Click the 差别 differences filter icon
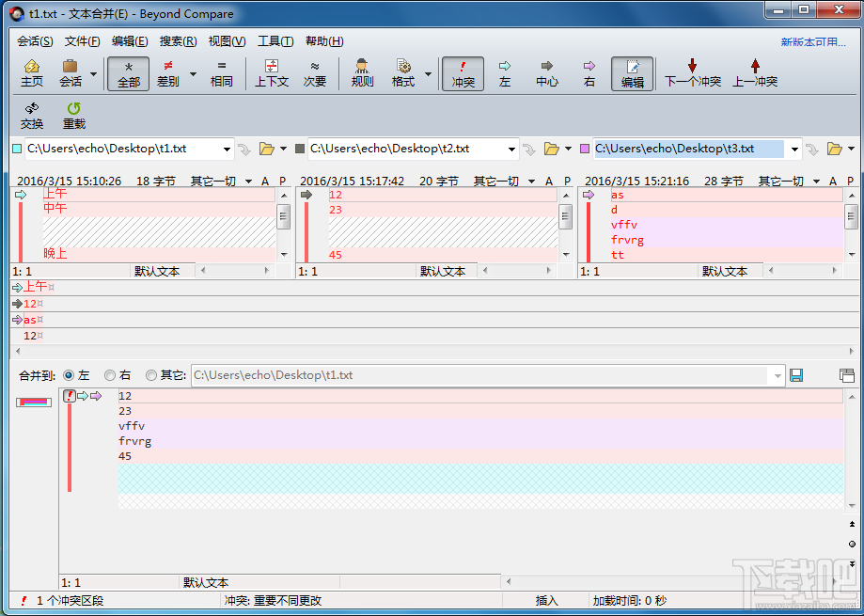 point(168,73)
